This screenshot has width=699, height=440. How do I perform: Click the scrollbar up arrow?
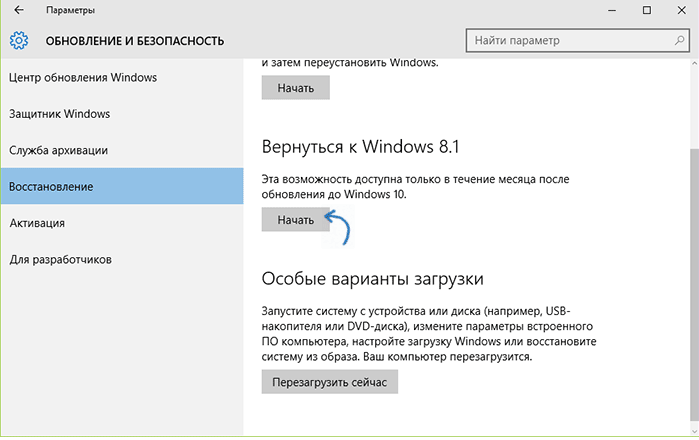tap(695, 64)
